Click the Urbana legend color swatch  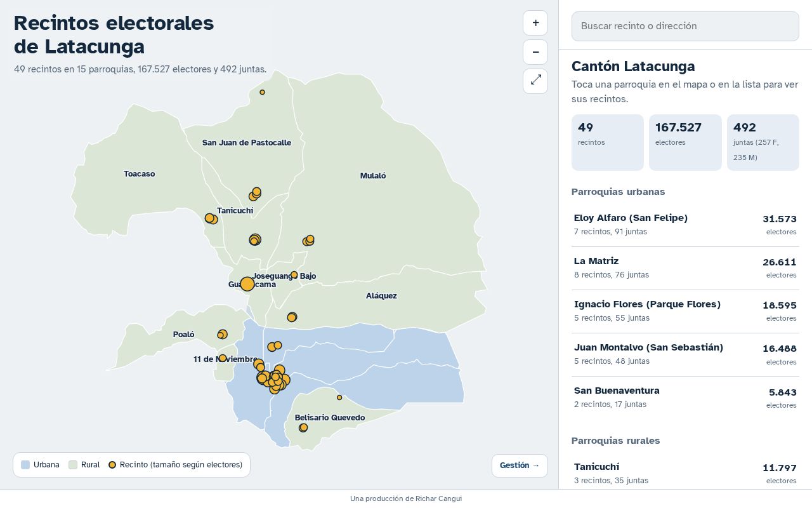pyautogui.click(x=25, y=465)
